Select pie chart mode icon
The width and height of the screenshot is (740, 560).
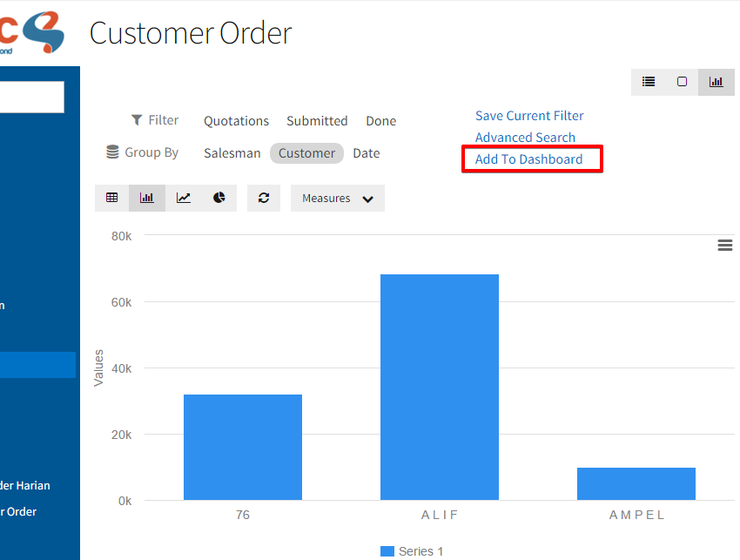pyautogui.click(x=219, y=198)
